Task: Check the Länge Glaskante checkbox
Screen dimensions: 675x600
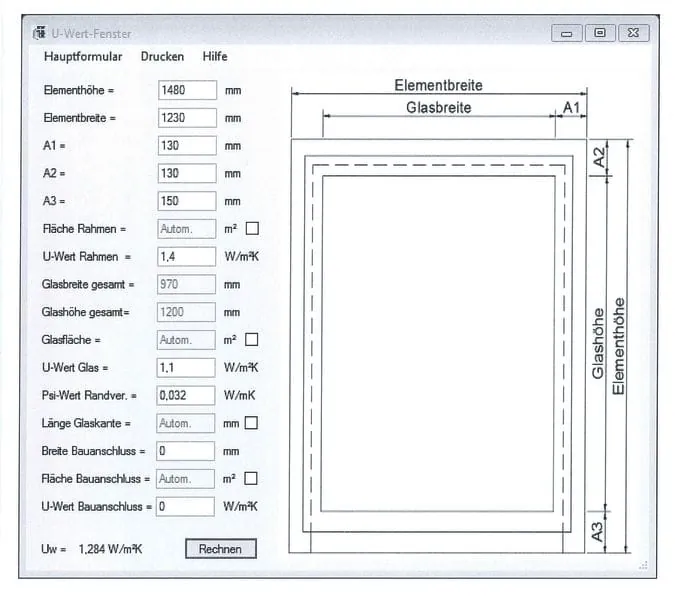Action: pyautogui.click(x=252, y=423)
